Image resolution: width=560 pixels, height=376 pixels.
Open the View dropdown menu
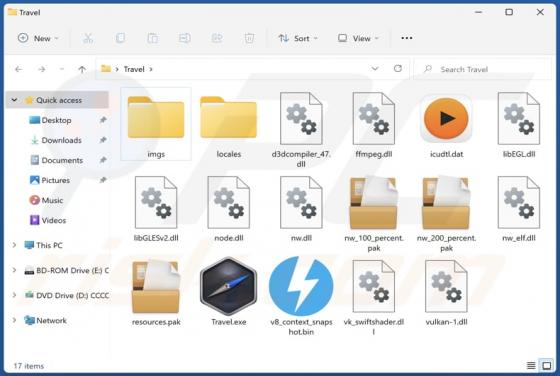tap(358, 38)
